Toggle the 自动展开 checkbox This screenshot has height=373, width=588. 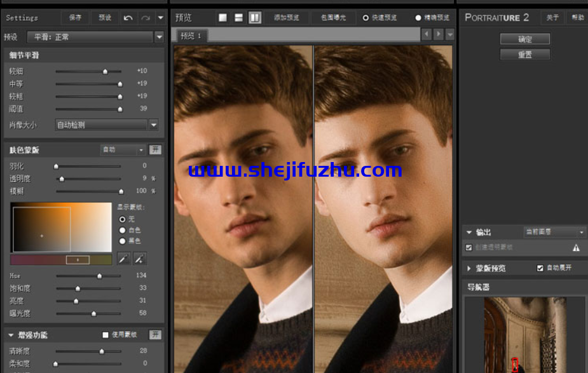[540, 268]
